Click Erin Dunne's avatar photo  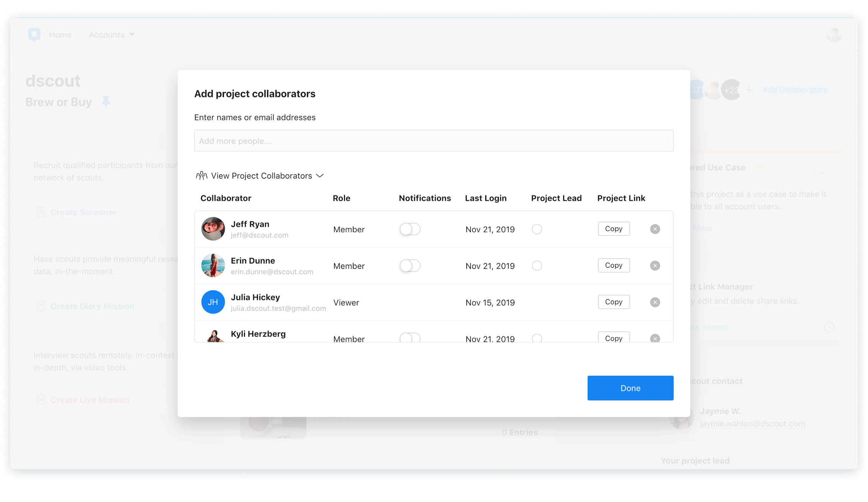[x=213, y=265]
